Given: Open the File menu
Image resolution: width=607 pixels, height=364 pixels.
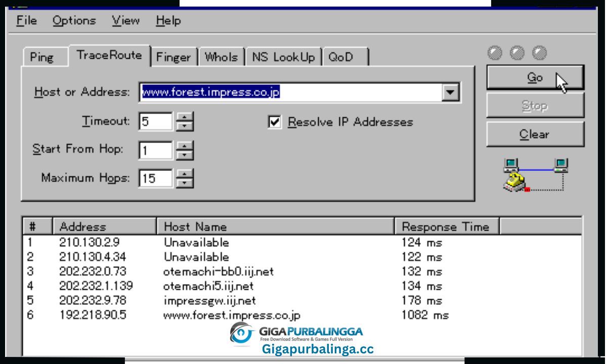Looking at the screenshot, I should point(26,21).
